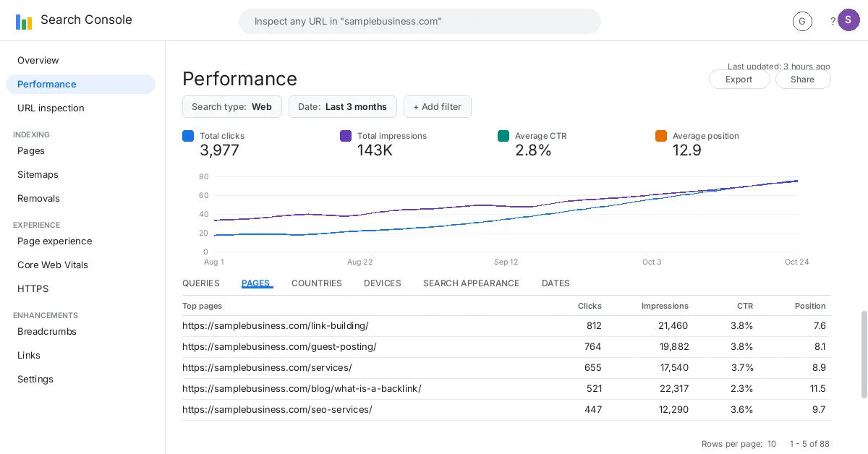The image size is (868, 454).
Task: Toggle the Total impressions purple checkbox
Action: pyautogui.click(x=346, y=136)
